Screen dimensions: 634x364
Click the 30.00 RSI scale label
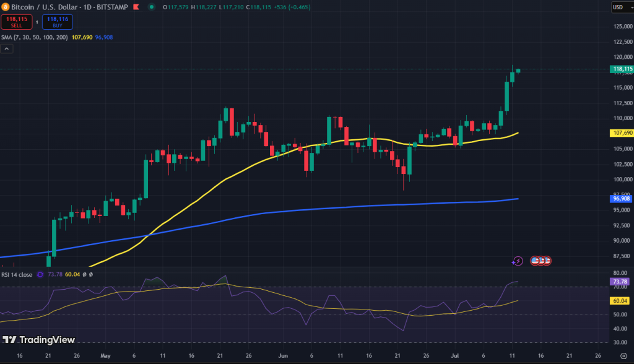pyautogui.click(x=620, y=342)
